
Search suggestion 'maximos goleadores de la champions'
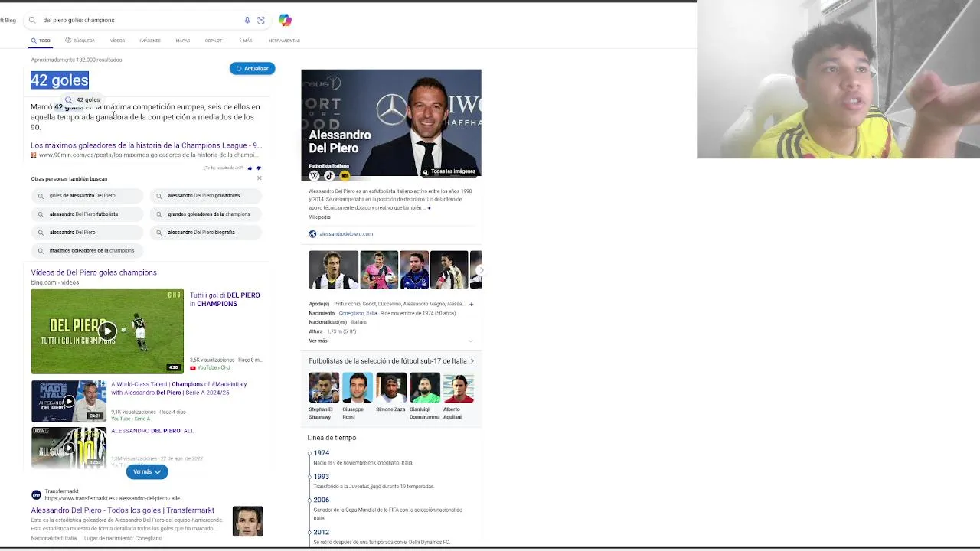point(87,250)
